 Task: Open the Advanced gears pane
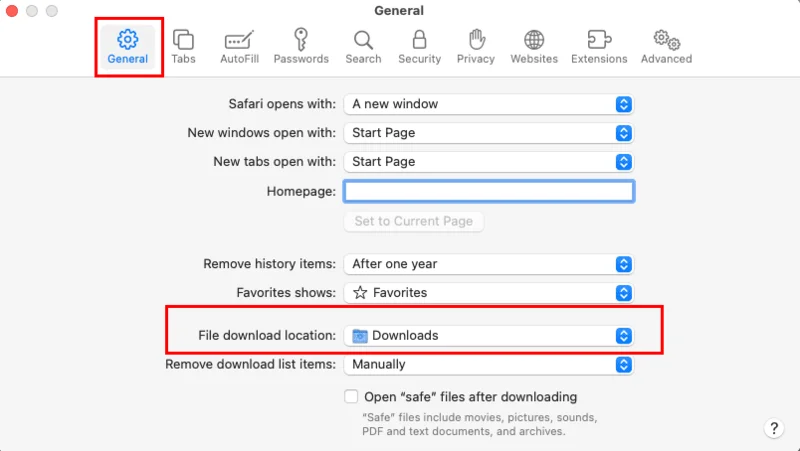[666, 46]
